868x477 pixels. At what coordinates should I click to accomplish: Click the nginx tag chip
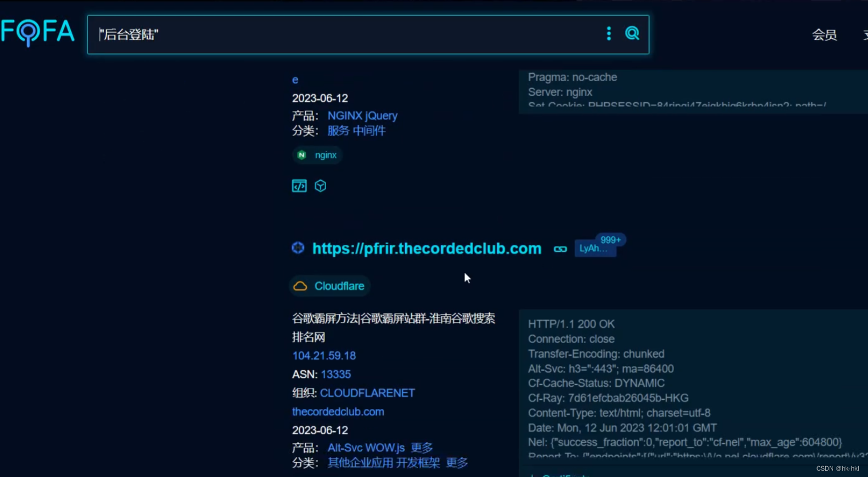pos(318,155)
